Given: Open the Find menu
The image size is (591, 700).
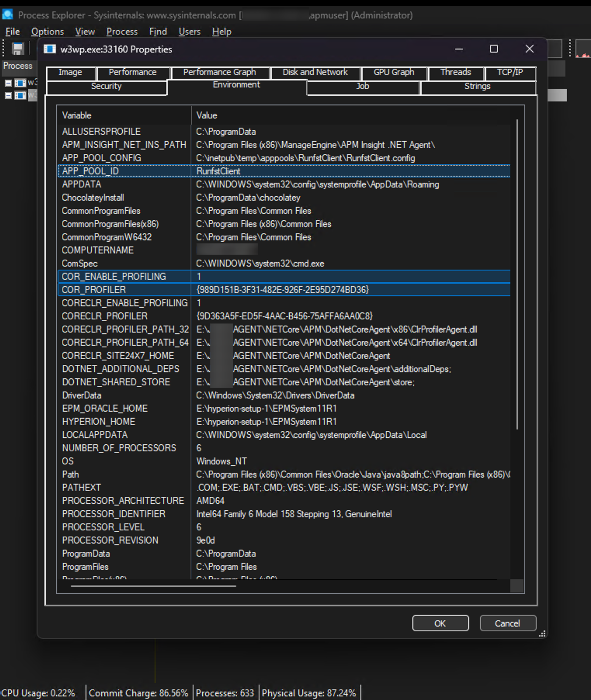Looking at the screenshot, I should [158, 32].
